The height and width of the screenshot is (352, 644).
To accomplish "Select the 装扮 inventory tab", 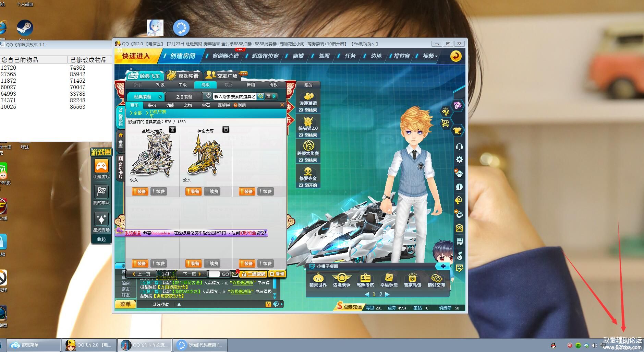I will 152,105.
